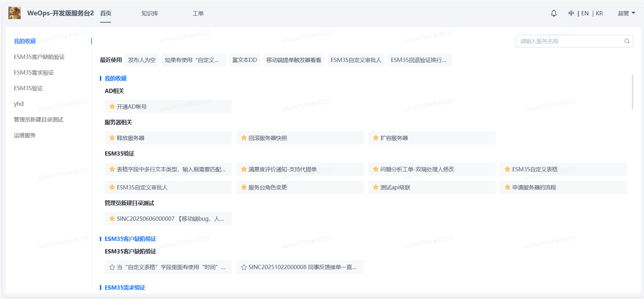This screenshot has height=299, width=644.
Task: Focus the service name search field
Action: tap(571, 41)
